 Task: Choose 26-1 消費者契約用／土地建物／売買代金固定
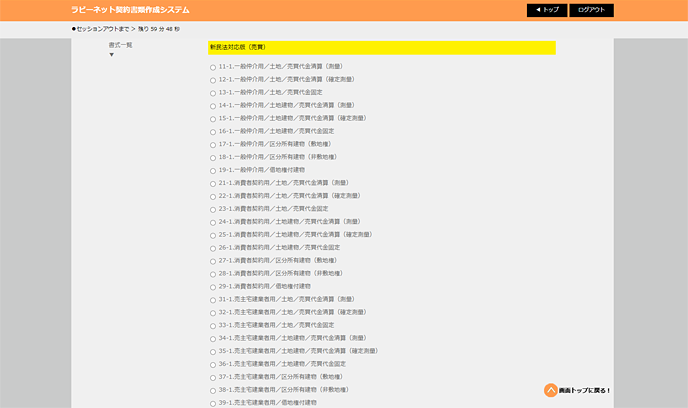[213, 249]
